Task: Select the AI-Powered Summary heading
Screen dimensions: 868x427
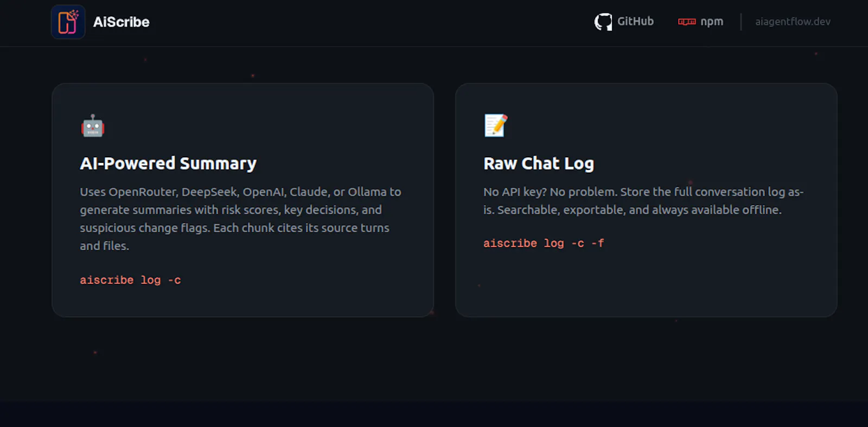Action: click(x=168, y=163)
